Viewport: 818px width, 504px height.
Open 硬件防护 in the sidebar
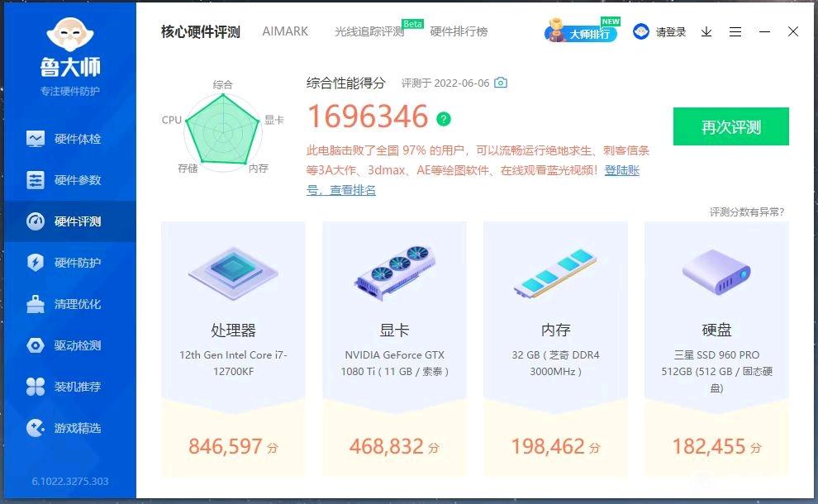point(70,263)
